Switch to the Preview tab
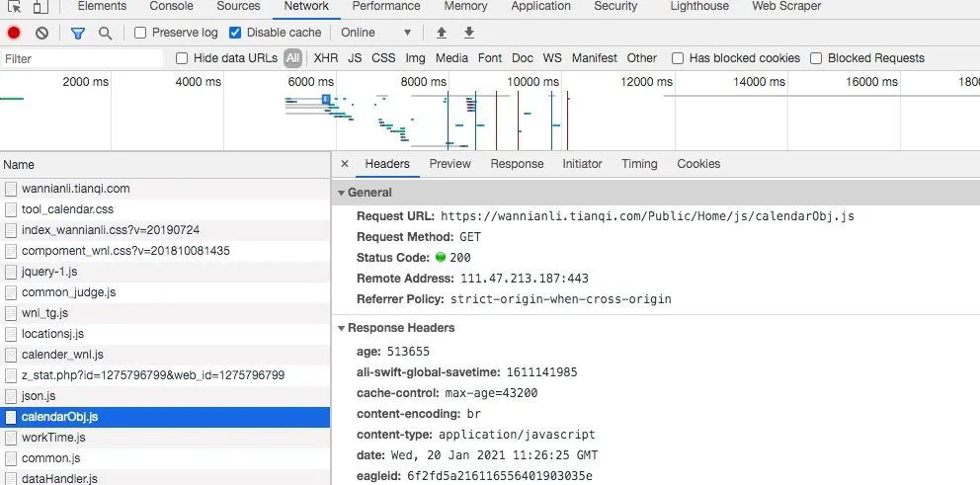Image resolution: width=980 pixels, height=485 pixels. [449, 164]
